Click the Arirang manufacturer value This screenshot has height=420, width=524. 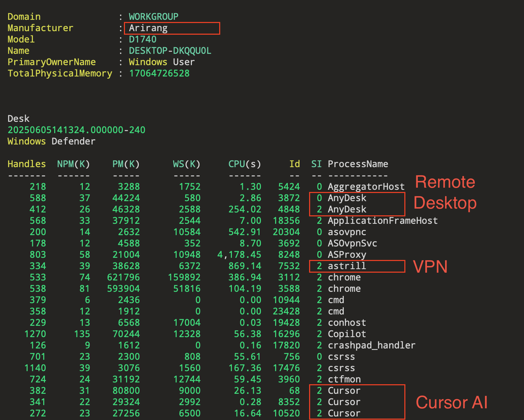coord(148,28)
